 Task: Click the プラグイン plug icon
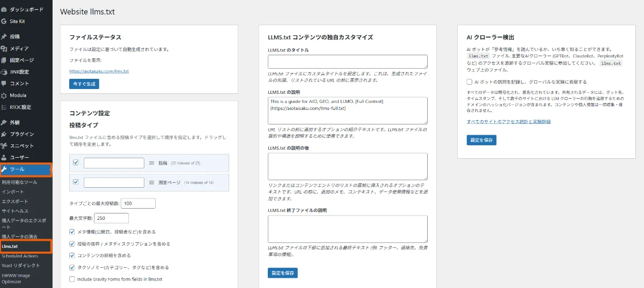tap(4, 134)
